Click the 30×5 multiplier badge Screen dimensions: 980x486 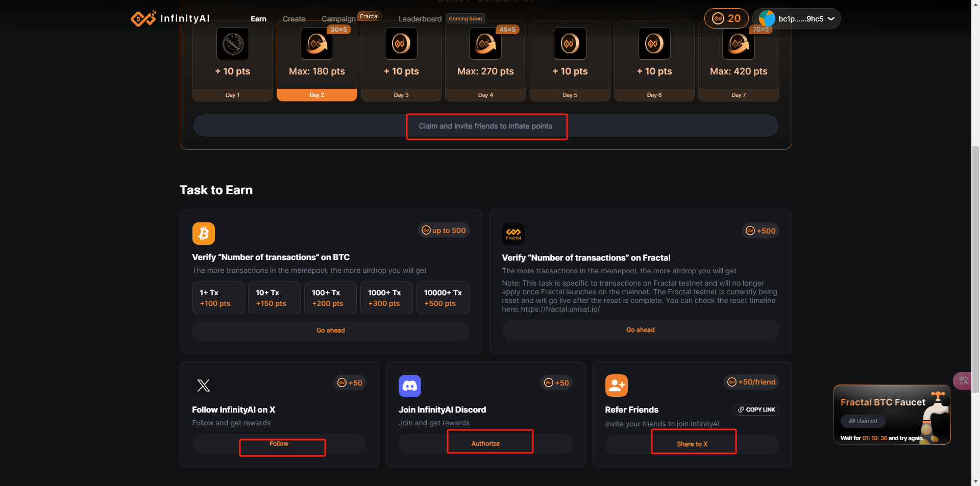click(x=339, y=30)
